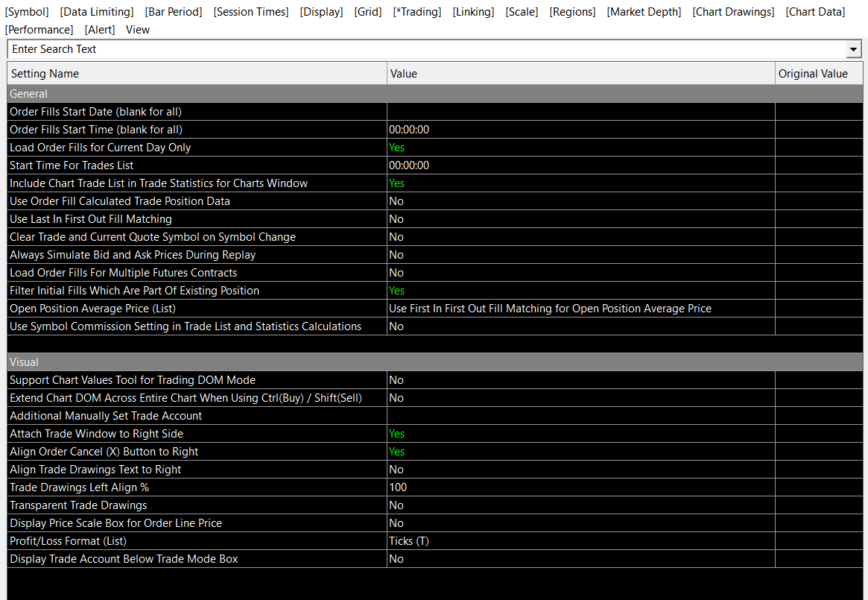
Task: Toggle Display Trade Account Below Trade Mode Box
Action: pos(580,559)
